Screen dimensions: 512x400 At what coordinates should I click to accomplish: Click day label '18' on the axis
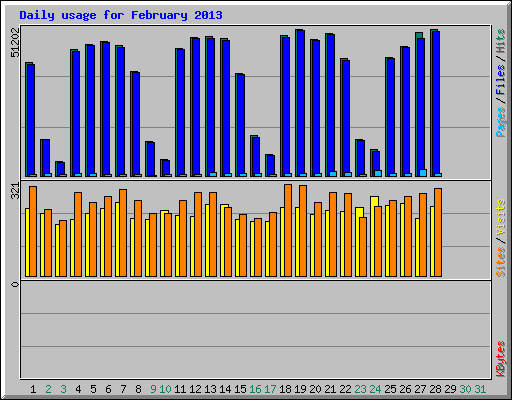285,389
